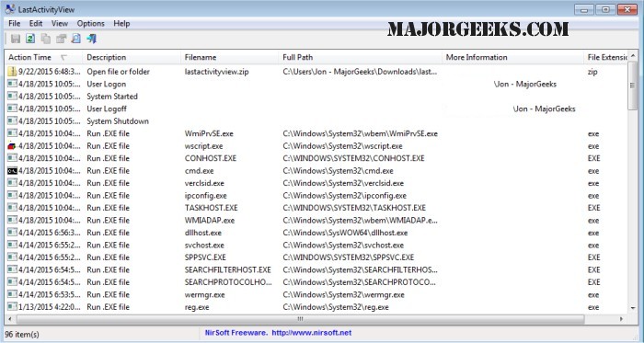
Task: Open the Options menu
Action: point(91,23)
